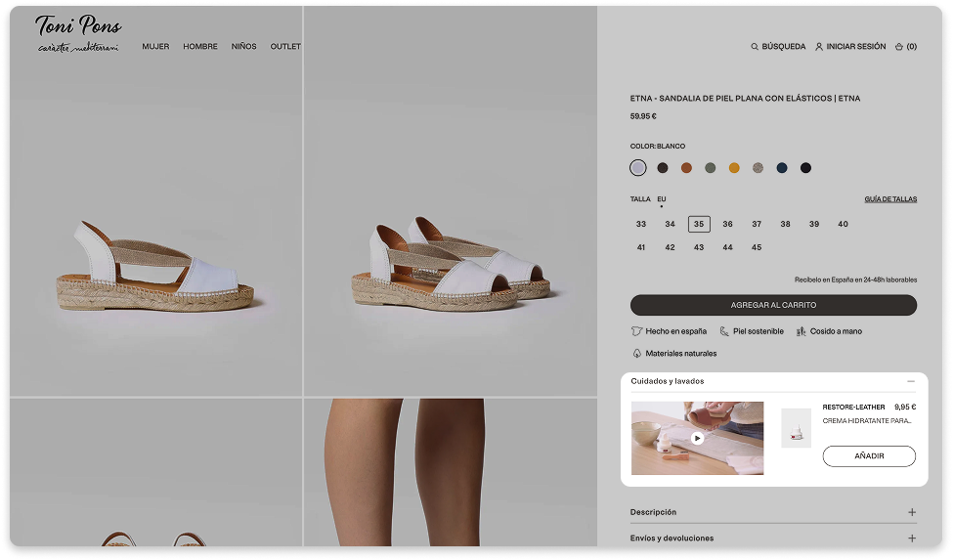Viewport: 953px width, 560px height.
Task: Go to the OUTLET menu item
Action: pos(285,47)
